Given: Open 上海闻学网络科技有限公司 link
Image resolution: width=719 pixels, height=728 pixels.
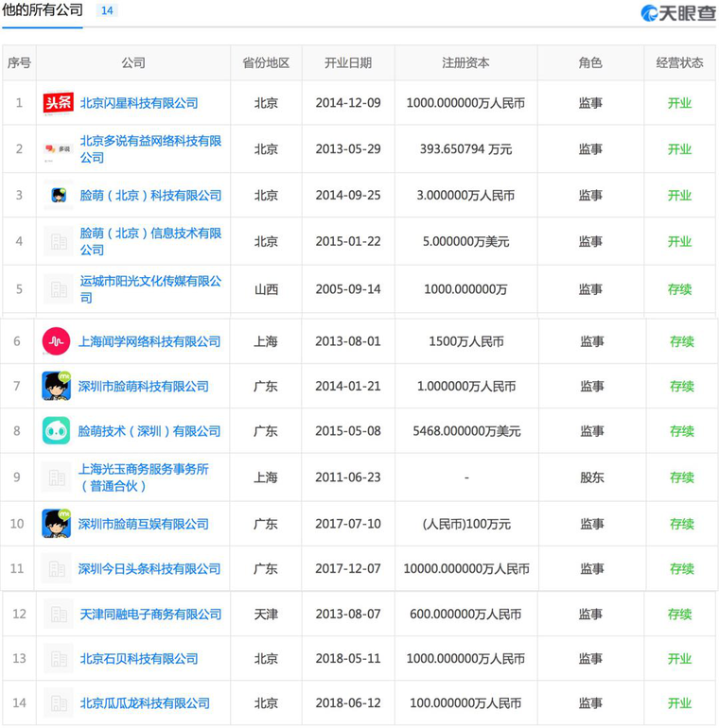Looking at the screenshot, I should [x=149, y=341].
